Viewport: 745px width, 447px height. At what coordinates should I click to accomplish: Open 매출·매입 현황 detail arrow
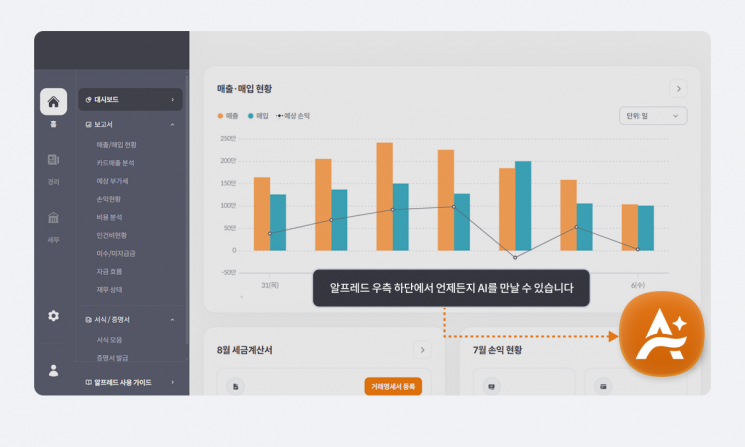click(678, 89)
